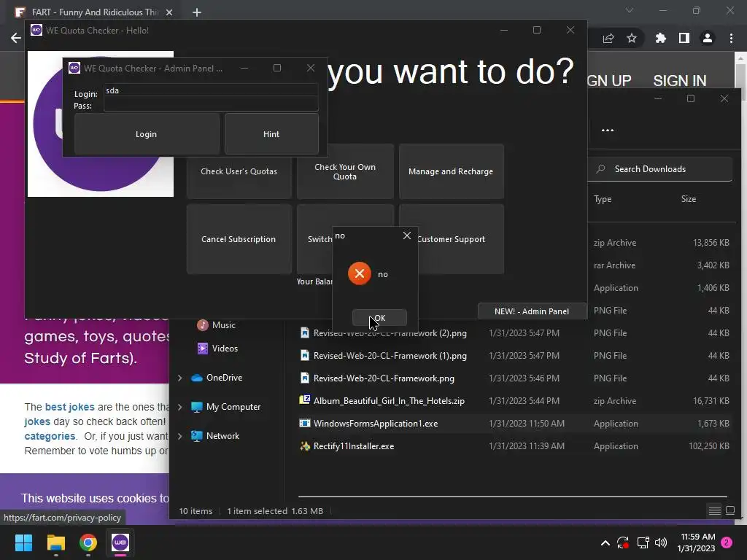Click the share page icon in Chrome

tap(608, 38)
